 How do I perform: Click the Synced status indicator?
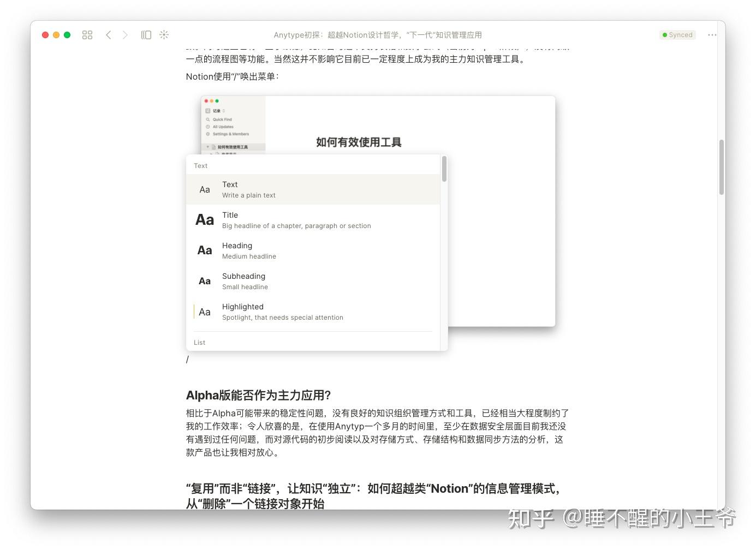point(677,35)
